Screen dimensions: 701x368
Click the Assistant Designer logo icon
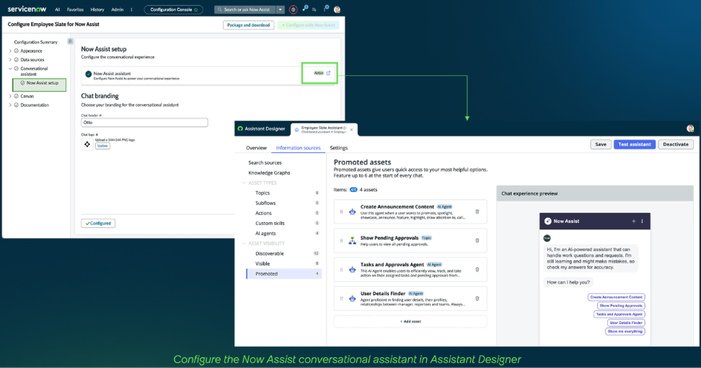click(x=240, y=129)
